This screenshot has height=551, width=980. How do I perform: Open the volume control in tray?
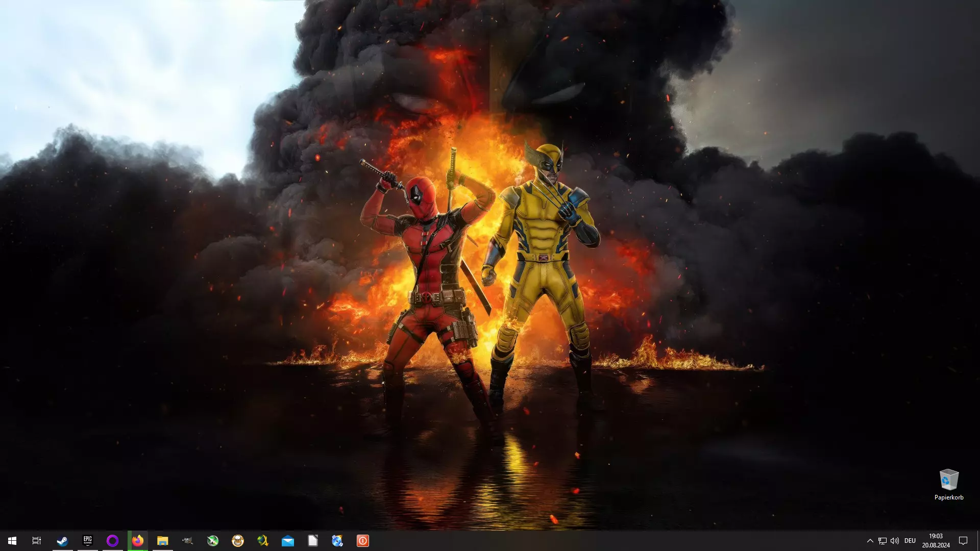[x=894, y=541]
